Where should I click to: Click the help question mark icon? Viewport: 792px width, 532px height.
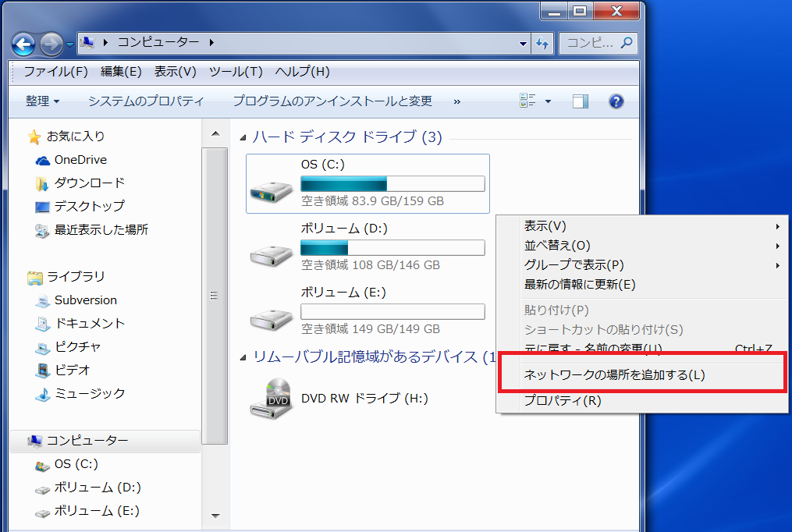(x=616, y=101)
